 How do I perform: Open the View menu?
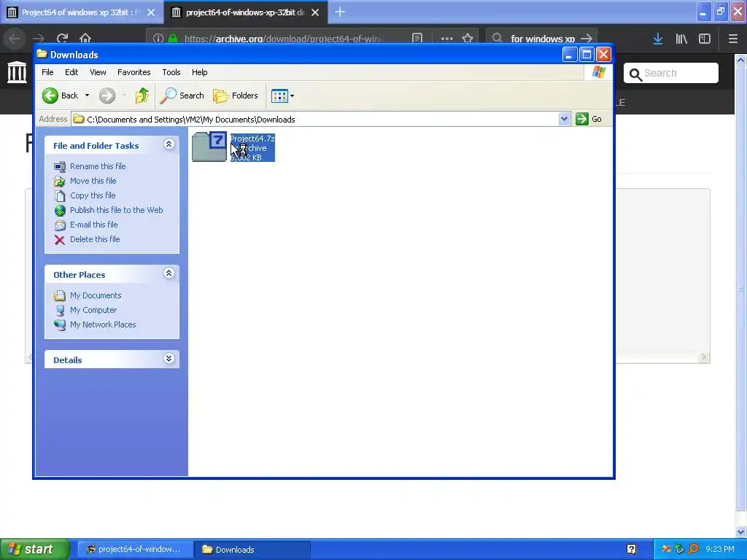(98, 72)
